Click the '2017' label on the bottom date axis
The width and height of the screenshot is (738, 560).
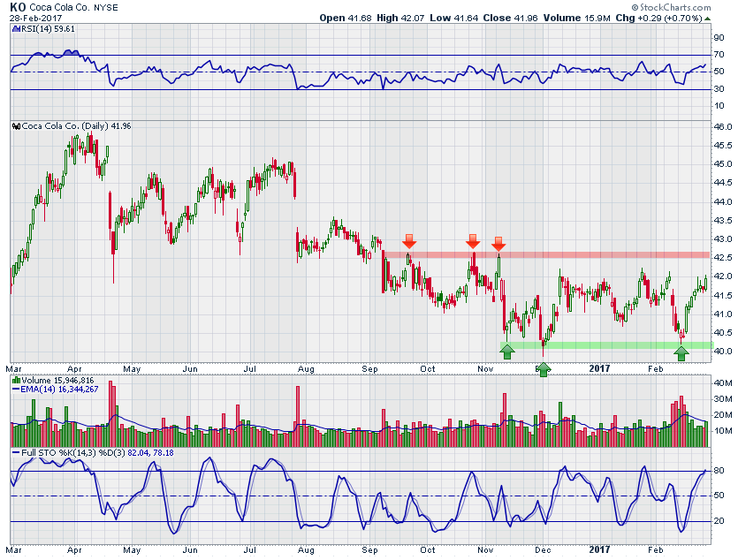[x=599, y=549]
